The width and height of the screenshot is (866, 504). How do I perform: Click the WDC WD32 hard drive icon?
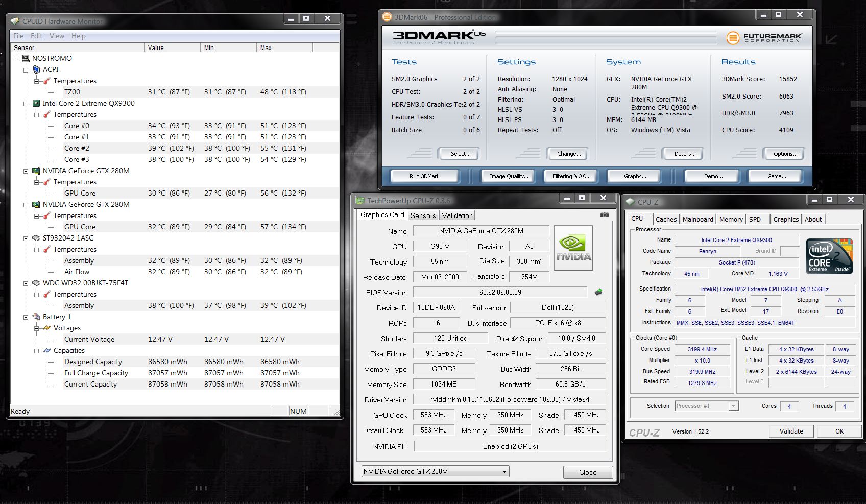coord(36,283)
